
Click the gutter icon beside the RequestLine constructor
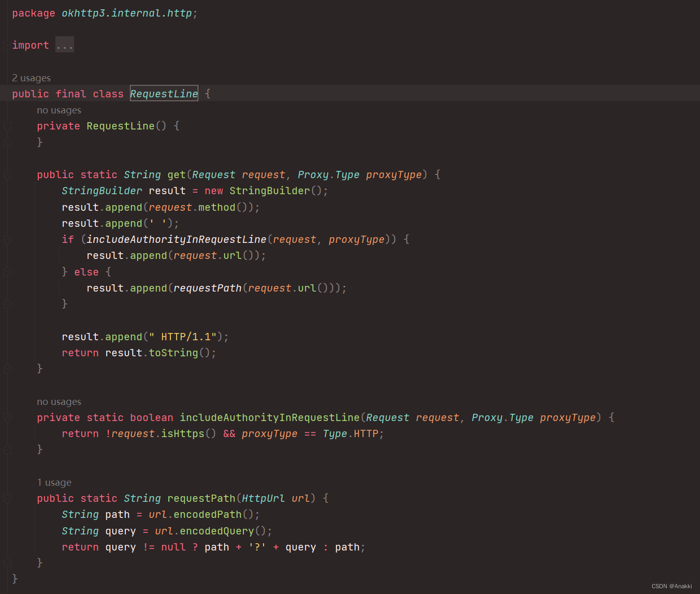tap(7, 126)
